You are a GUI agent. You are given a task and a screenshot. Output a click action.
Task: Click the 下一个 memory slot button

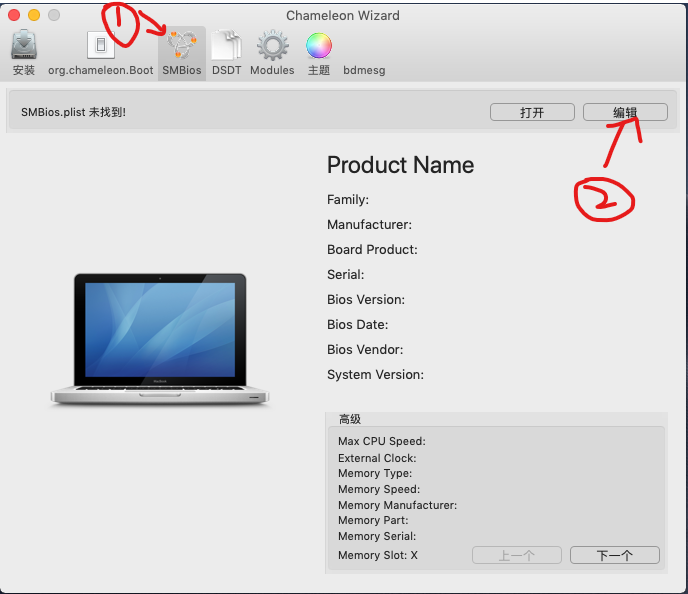pos(615,555)
